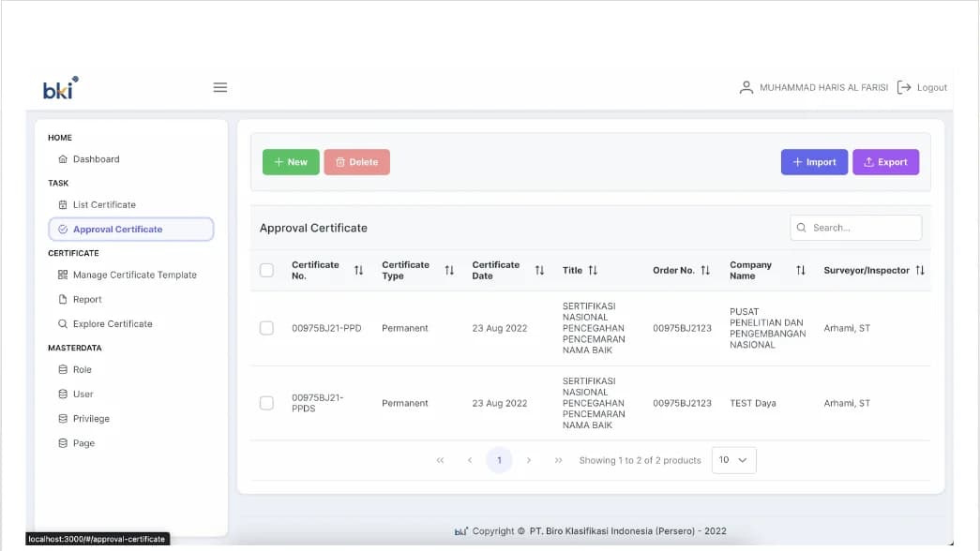Click PUSAT PENELITIAN DAN PENGEMBANGAN NASIONAL cell
Screen dimensions: 980x551
coord(767,328)
